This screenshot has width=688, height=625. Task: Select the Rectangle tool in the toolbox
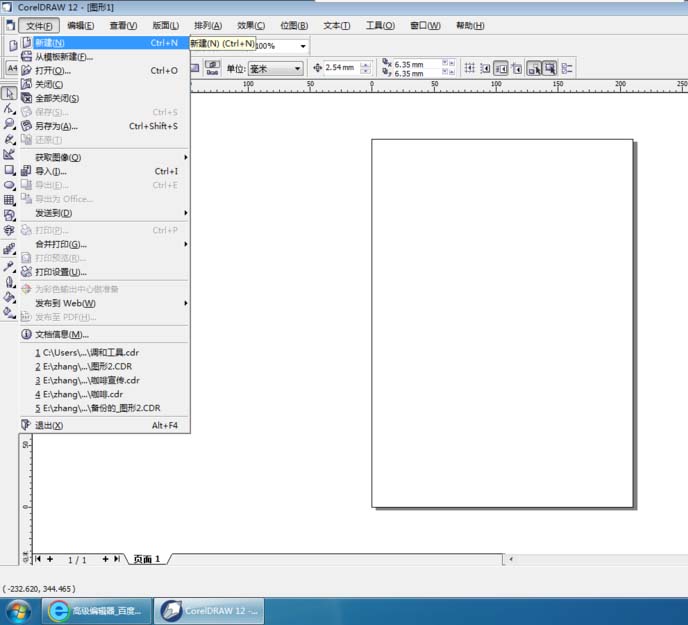(x=9, y=170)
